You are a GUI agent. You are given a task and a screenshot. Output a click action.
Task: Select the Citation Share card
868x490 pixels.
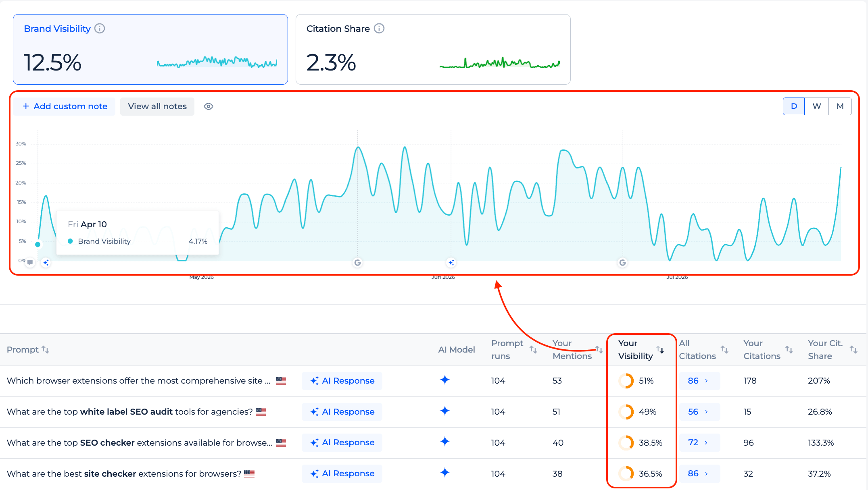tap(433, 50)
